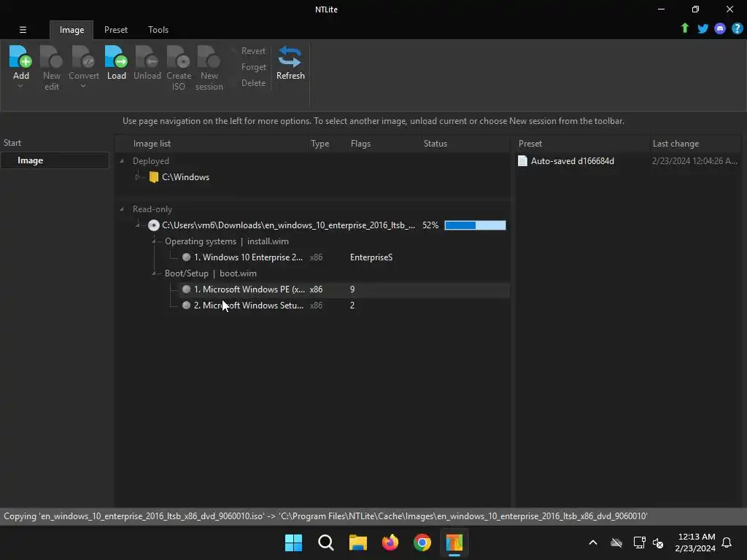
Task: Click the Unload toolbar icon
Action: [147, 57]
